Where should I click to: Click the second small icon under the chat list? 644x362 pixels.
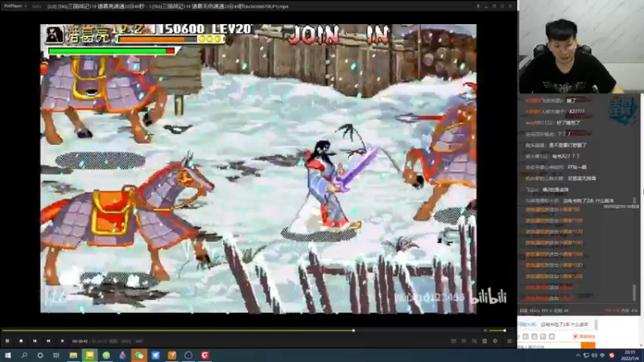tap(535, 336)
